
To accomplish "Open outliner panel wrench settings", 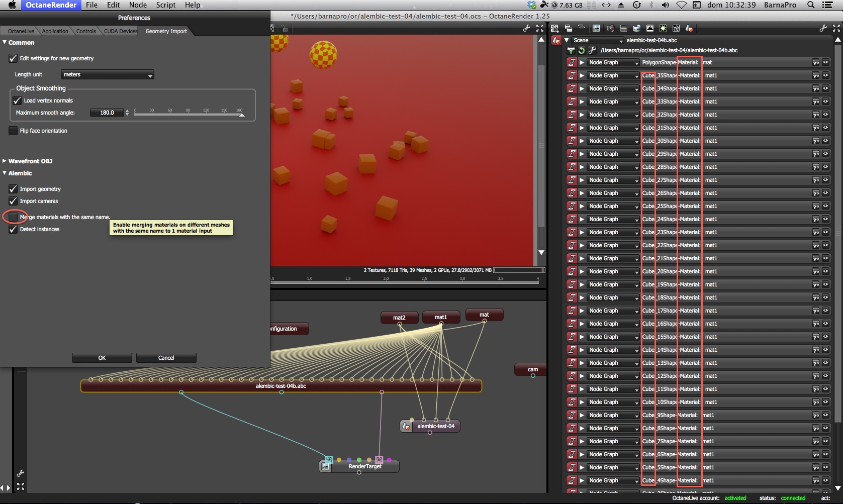I will click(823, 28).
